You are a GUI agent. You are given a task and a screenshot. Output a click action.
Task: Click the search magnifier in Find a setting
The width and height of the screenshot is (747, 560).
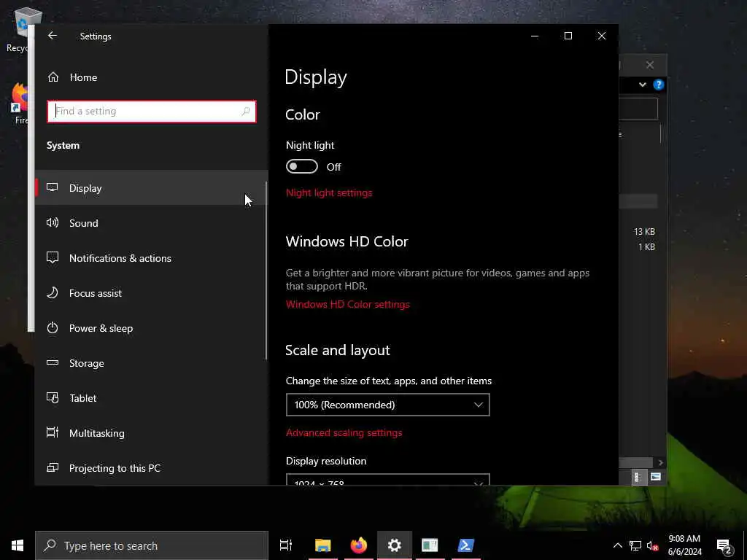tap(246, 112)
